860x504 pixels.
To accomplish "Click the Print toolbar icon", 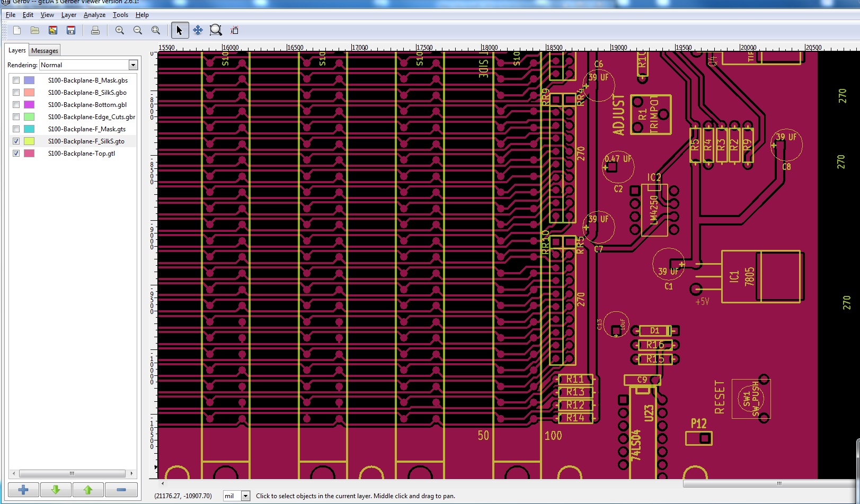I will tap(95, 30).
